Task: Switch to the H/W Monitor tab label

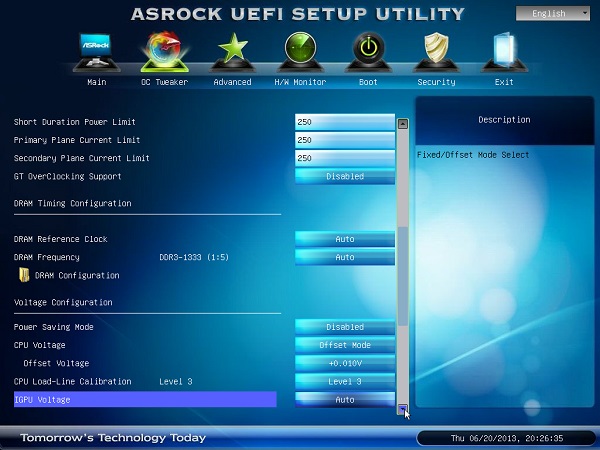Action: pos(300,82)
